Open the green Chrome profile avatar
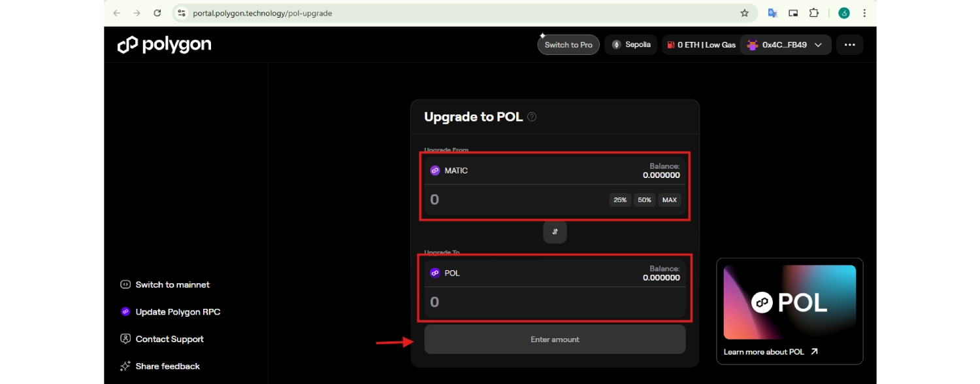The height and width of the screenshot is (384, 980). [844, 13]
